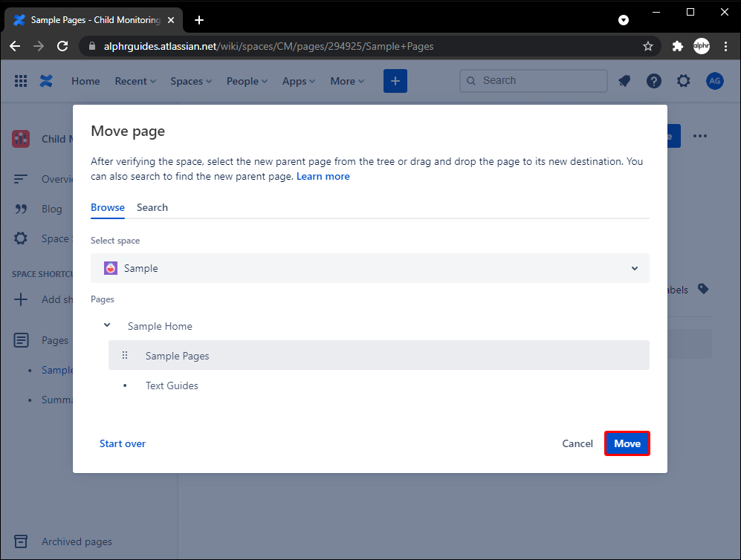Screen dimensions: 741x560
Task: Click the drag handle beside Sample Pages
Action: click(x=125, y=355)
